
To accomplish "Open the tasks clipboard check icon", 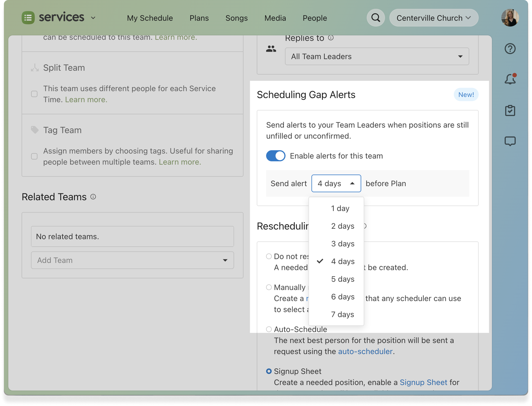I will pos(510,110).
